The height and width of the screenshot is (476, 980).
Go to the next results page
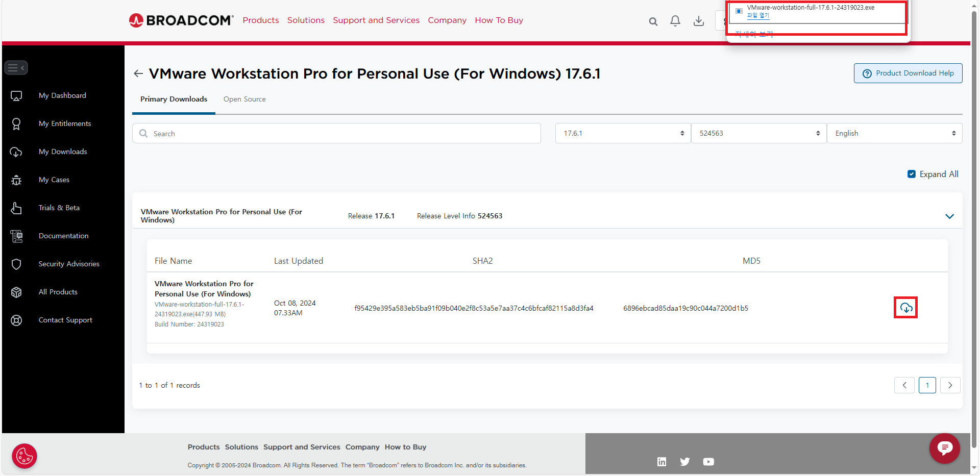coord(950,385)
